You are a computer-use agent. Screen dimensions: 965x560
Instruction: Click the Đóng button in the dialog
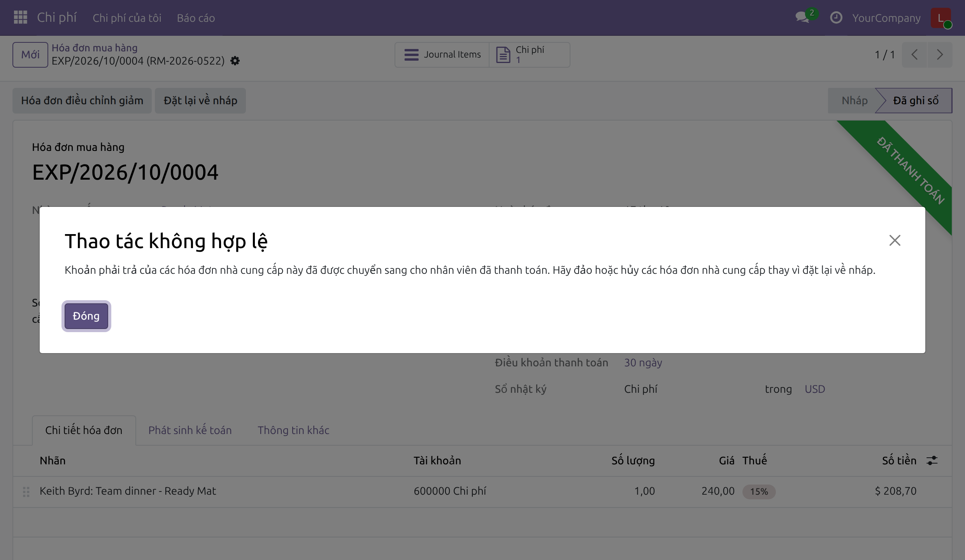86,316
